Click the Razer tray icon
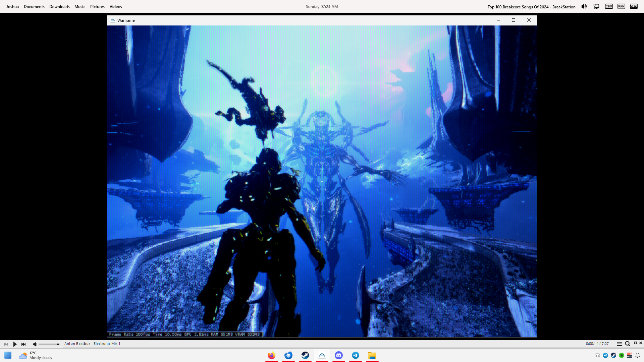The height and width of the screenshot is (362, 644). click(622, 355)
